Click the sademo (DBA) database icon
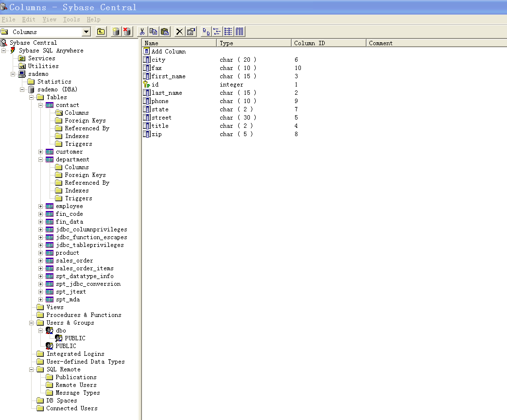The image size is (507, 420). click(x=31, y=89)
